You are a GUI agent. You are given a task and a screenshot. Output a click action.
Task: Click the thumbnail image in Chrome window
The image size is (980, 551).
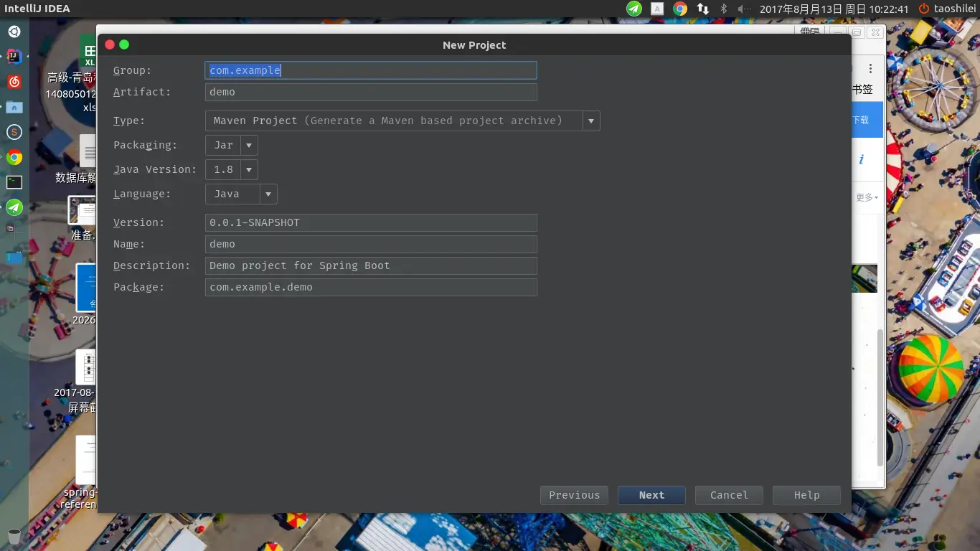[x=864, y=278]
